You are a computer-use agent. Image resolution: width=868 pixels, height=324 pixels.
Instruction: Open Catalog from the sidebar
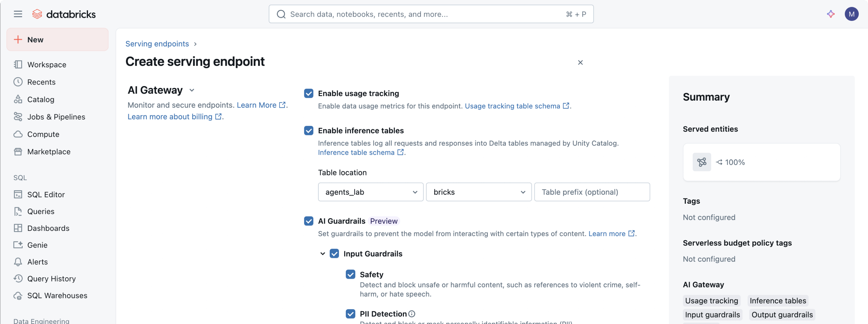coord(41,99)
